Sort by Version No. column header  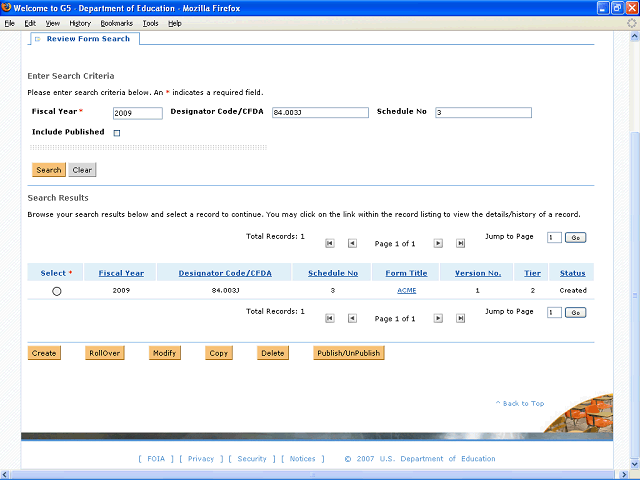pos(478,273)
